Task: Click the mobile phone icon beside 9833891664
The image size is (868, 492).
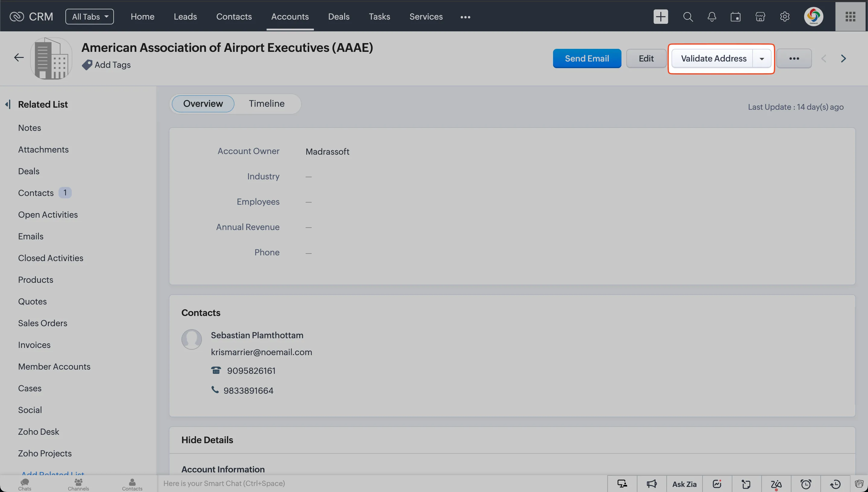Action: tap(215, 389)
